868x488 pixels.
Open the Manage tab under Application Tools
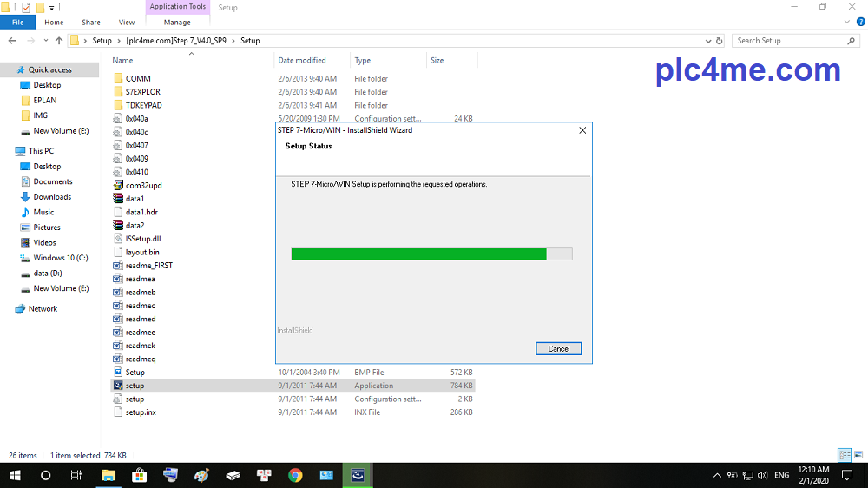[x=177, y=23]
